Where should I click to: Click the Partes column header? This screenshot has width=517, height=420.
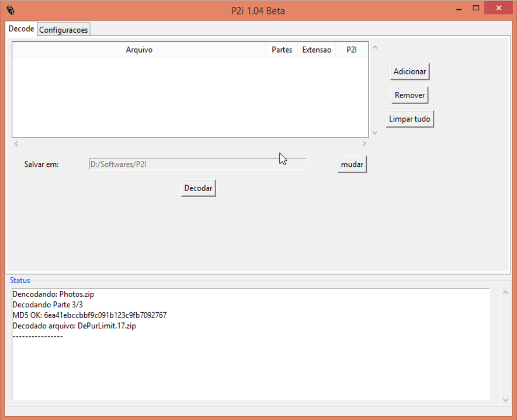[282, 50]
